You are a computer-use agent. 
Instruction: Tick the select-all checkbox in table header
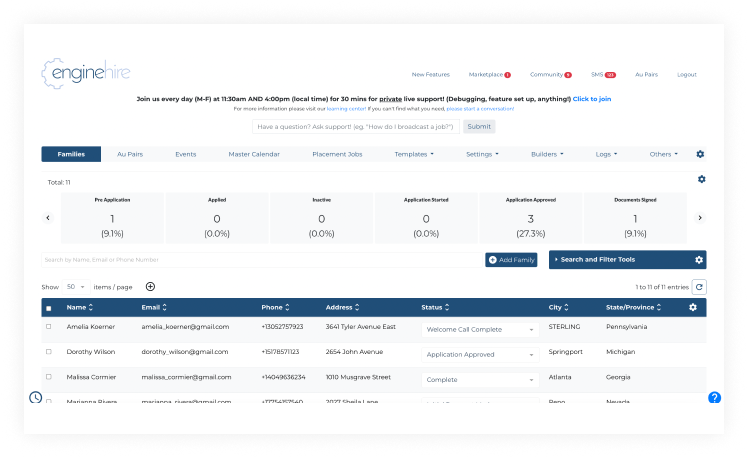tap(49, 308)
